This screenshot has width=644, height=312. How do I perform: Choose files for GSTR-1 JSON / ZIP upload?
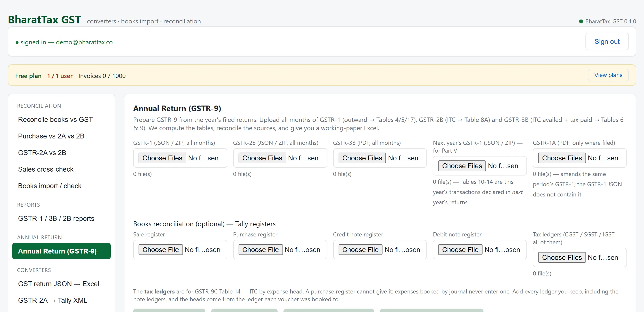pos(162,158)
